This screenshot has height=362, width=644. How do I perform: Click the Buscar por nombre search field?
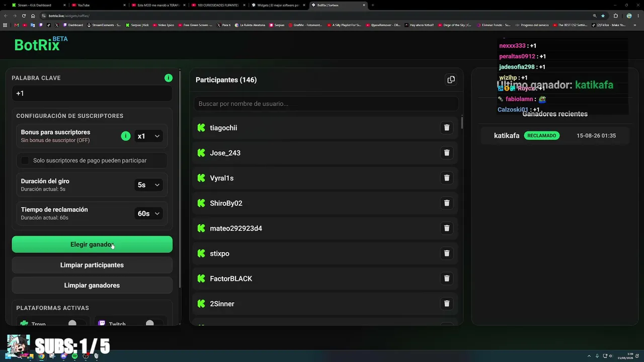click(x=326, y=104)
